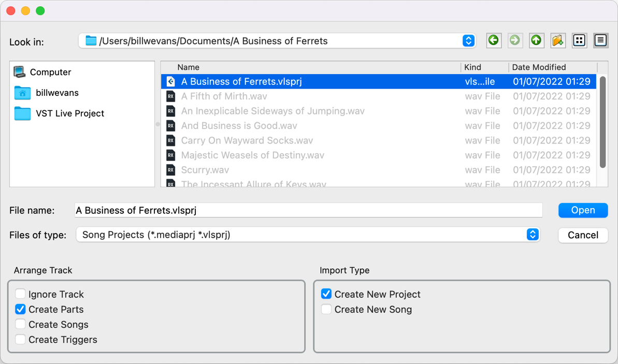Open the Files of type dropdown

coord(533,235)
